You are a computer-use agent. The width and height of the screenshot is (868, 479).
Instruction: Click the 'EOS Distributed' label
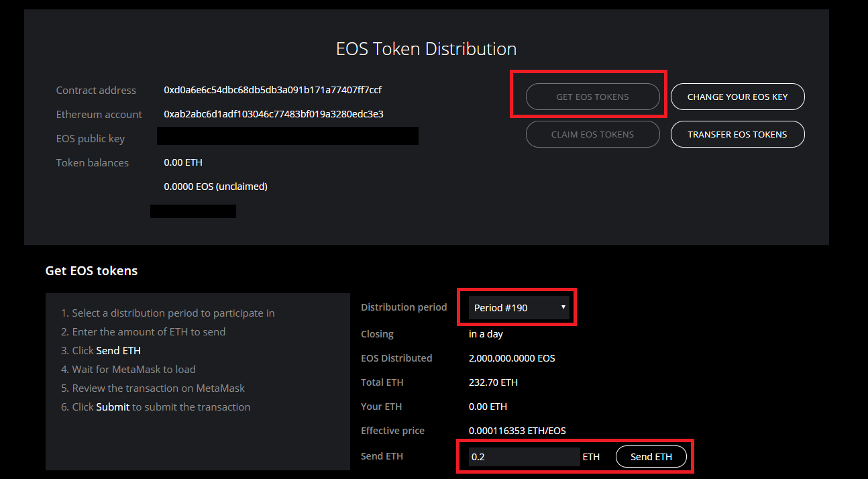pos(396,358)
